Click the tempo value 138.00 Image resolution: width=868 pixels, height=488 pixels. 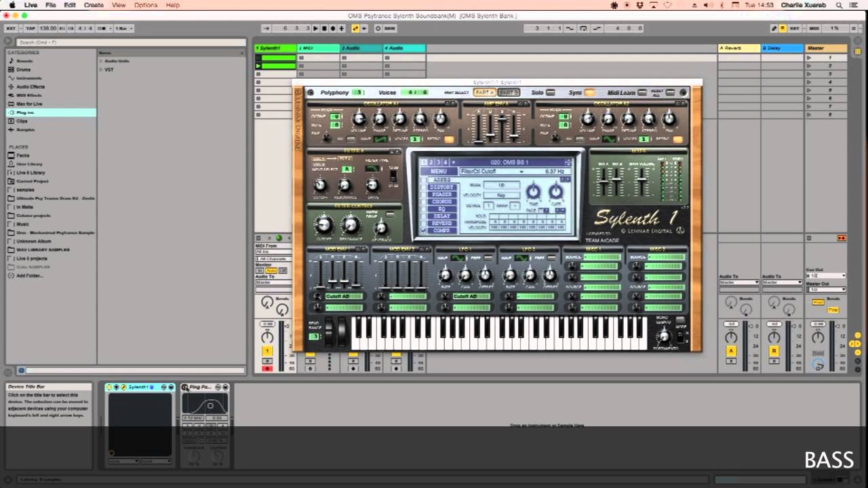[47, 28]
